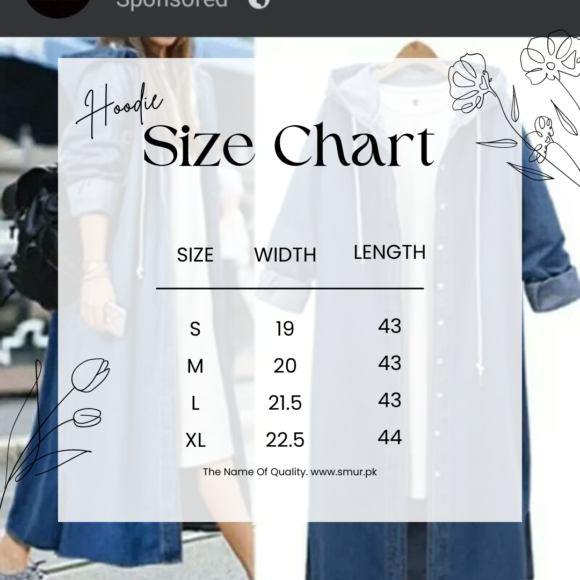This screenshot has height=580, width=580.
Task: Click the 20 width value for size M
Action: click(285, 366)
